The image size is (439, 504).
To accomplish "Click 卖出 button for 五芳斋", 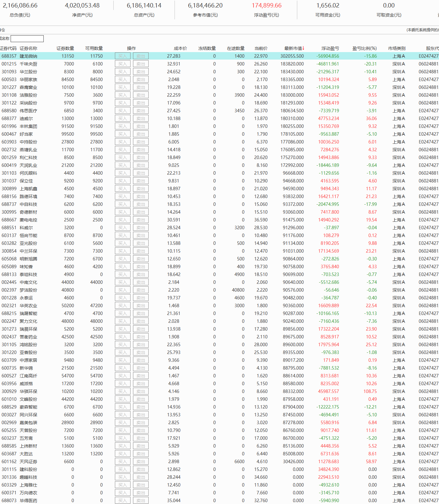I will click(x=141, y=438).
